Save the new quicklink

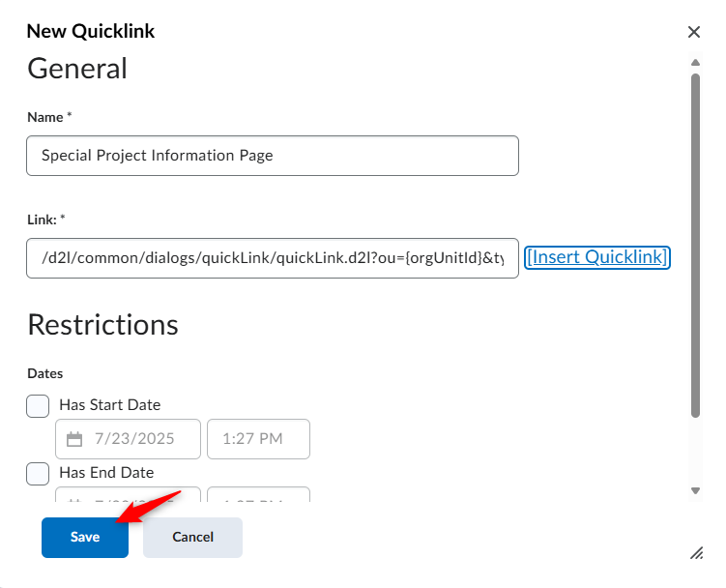click(85, 538)
